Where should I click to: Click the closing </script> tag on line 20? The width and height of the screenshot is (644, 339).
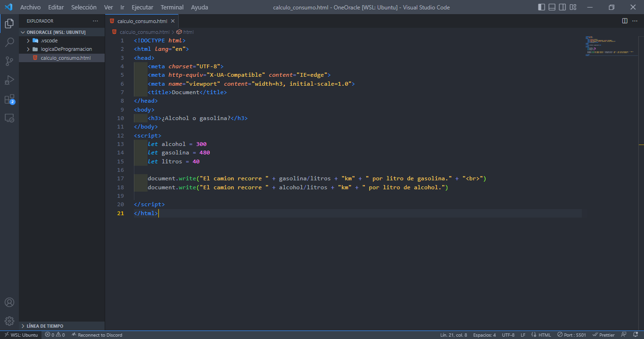149,204
